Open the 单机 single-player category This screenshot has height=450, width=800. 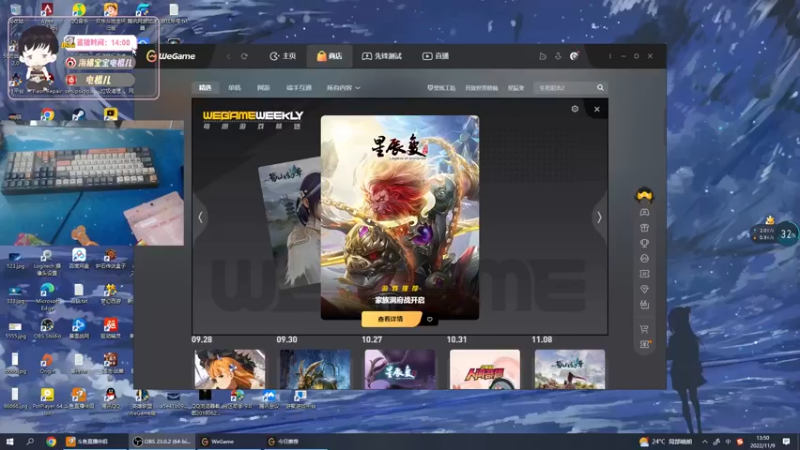(234, 88)
